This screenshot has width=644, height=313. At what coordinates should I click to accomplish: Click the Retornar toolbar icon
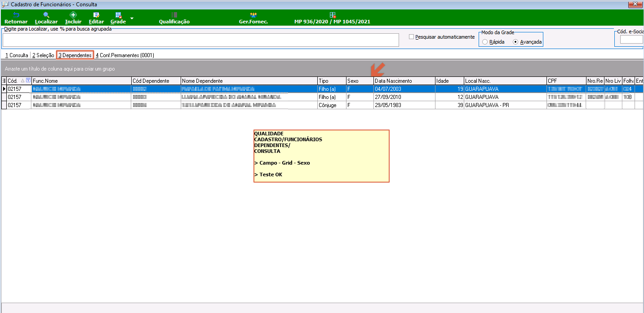point(16,18)
